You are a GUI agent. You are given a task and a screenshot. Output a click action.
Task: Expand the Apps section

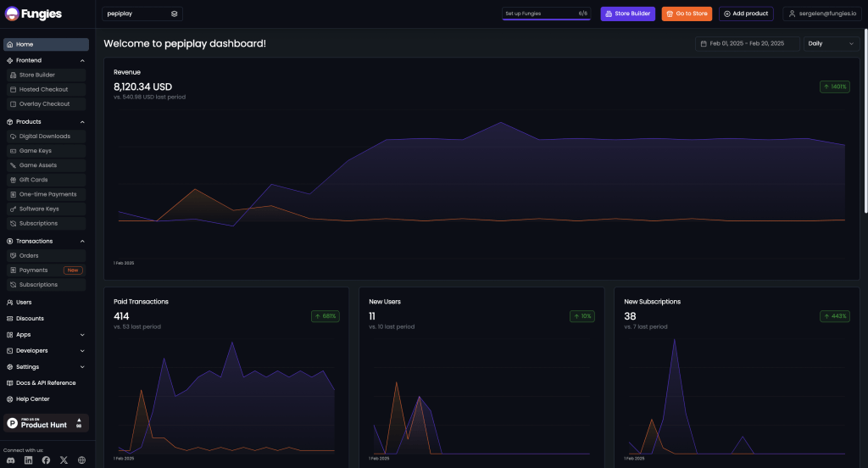[x=46, y=335]
